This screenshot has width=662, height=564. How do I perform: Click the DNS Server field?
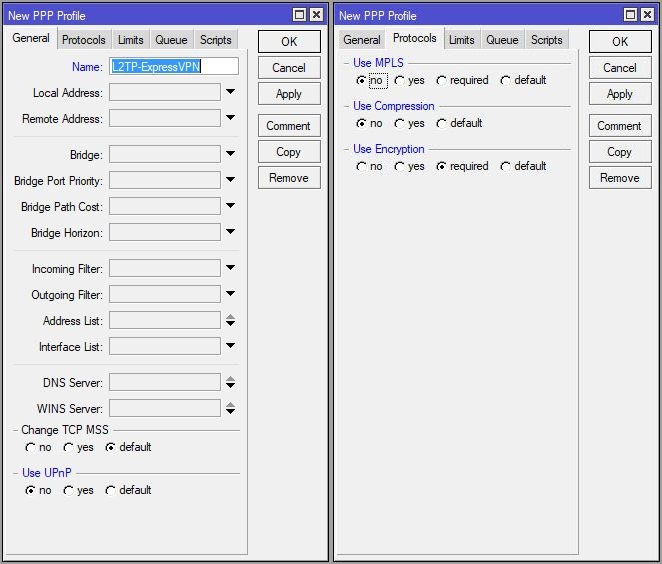click(165, 382)
